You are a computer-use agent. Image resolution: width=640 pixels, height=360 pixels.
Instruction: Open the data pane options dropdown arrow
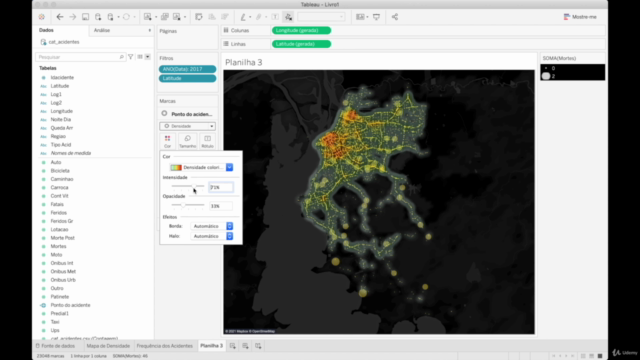(x=148, y=57)
